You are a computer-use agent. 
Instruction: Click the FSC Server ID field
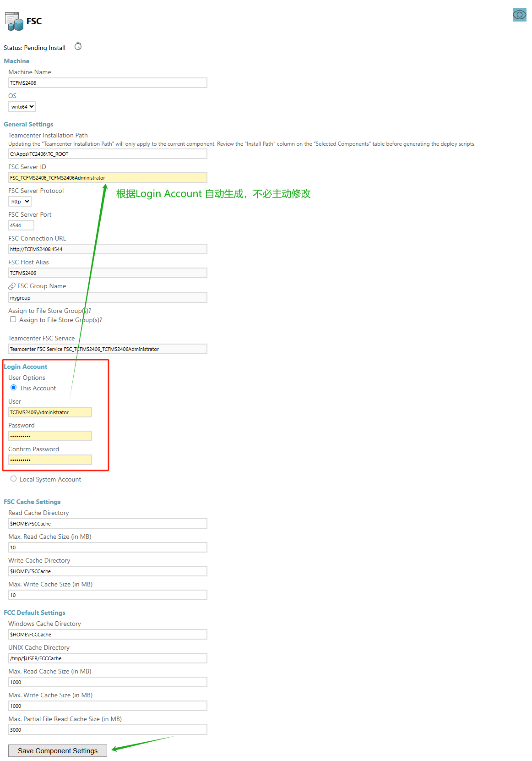click(108, 178)
